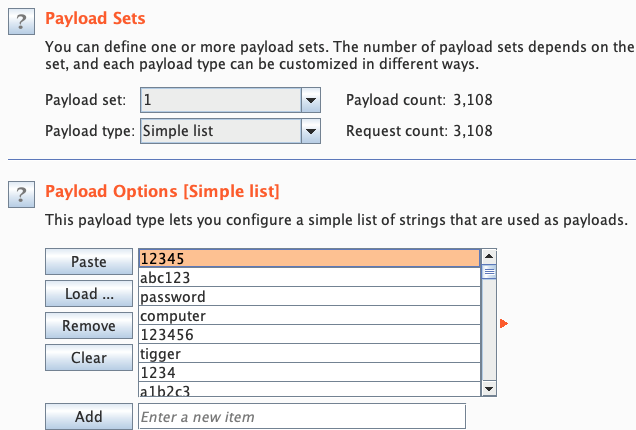Click the 'Enter a new item' text field
The image size is (636, 430).
pos(302,417)
